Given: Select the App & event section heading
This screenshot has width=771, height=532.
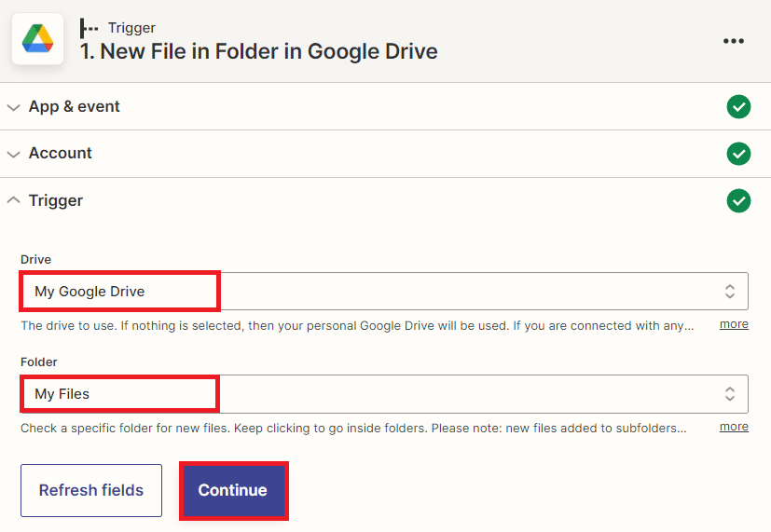Looking at the screenshot, I should coord(75,107).
